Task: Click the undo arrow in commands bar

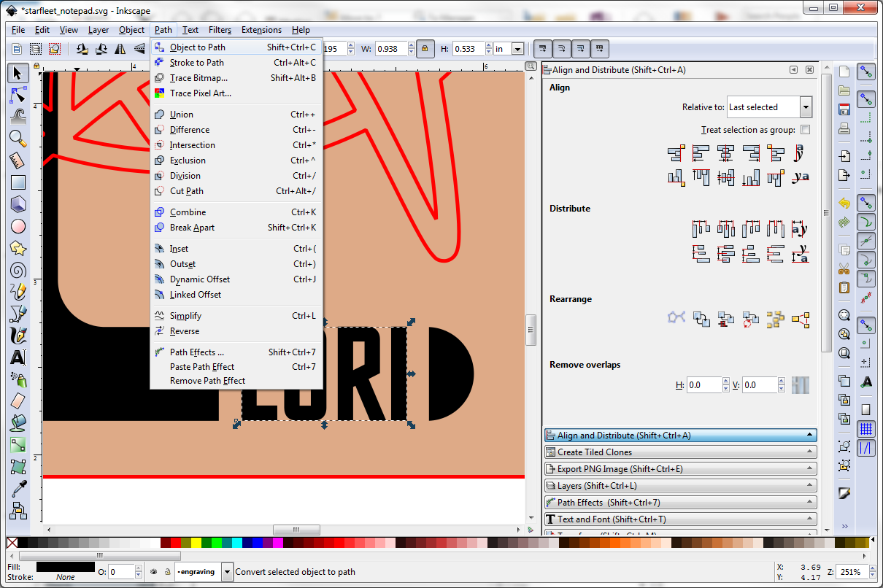Action: click(x=844, y=202)
